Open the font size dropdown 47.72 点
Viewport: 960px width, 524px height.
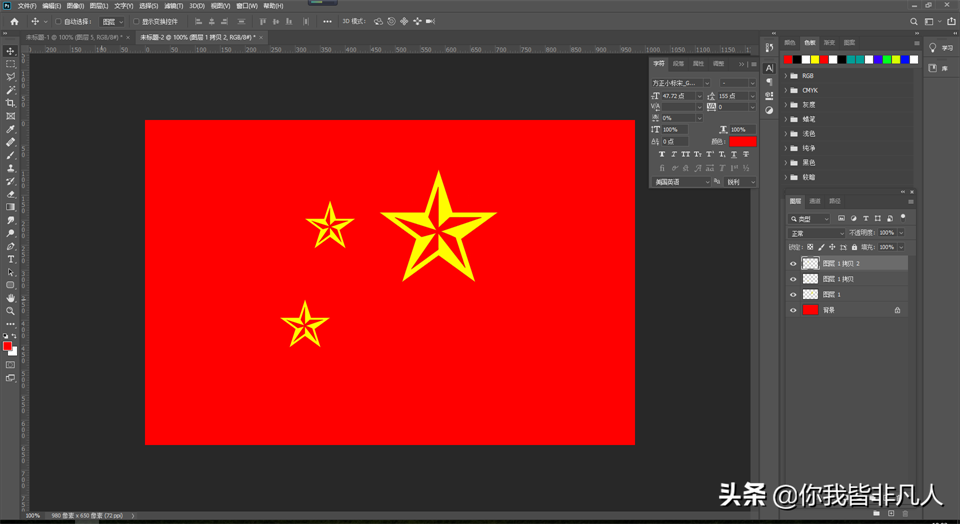pyautogui.click(x=699, y=96)
